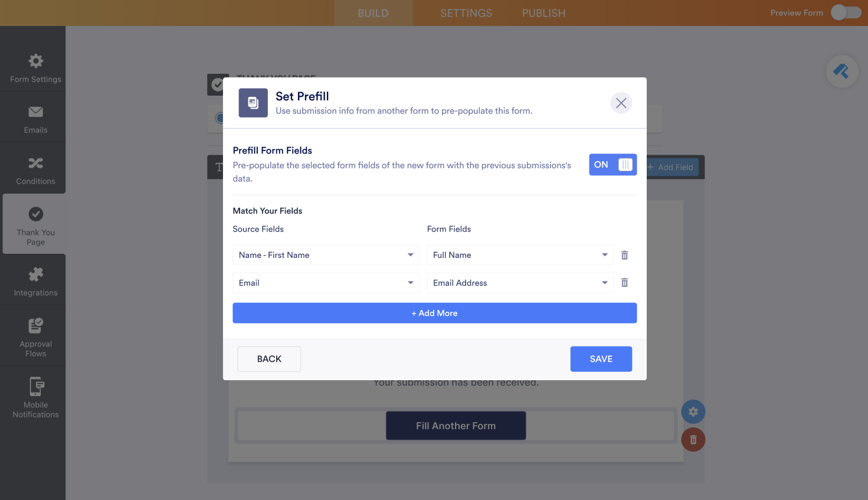Open Form Settings gear in sidebar
Screen dimensions: 868x500
[x=35, y=61]
